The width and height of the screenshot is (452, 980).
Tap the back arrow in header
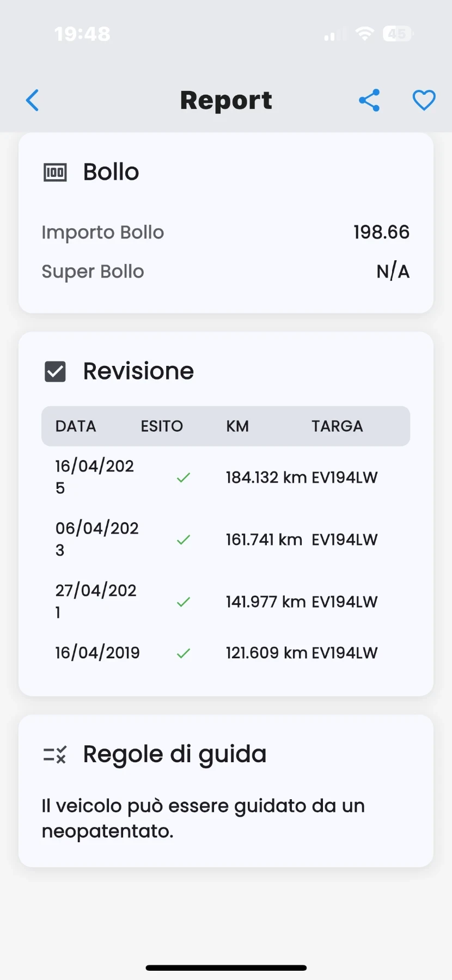tap(33, 100)
